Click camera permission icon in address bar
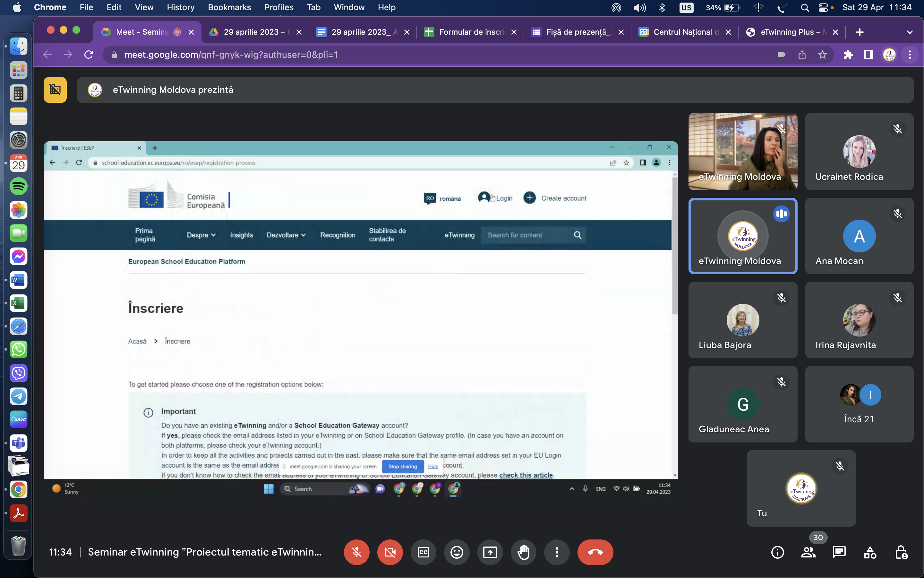 tap(782, 55)
